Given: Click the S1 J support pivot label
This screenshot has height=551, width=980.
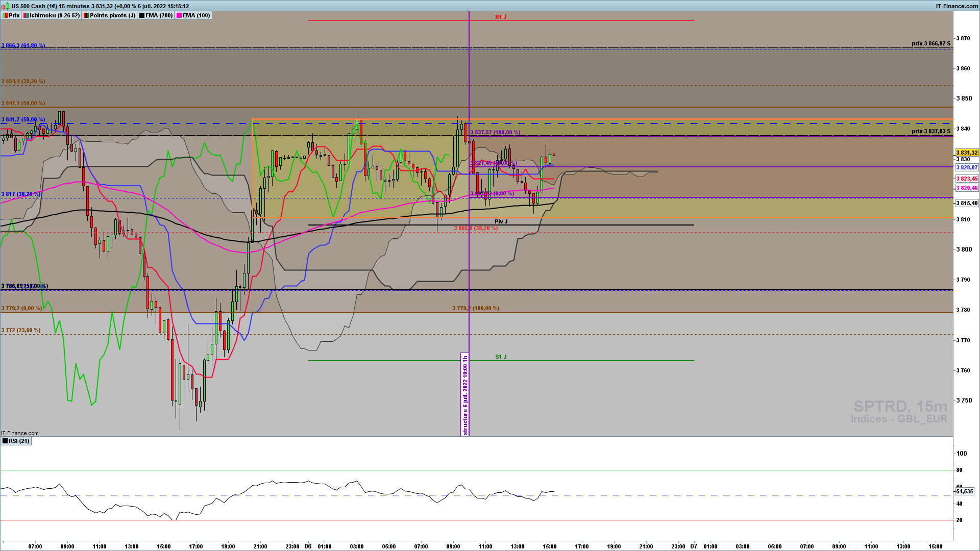Looking at the screenshot, I should [501, 357].
